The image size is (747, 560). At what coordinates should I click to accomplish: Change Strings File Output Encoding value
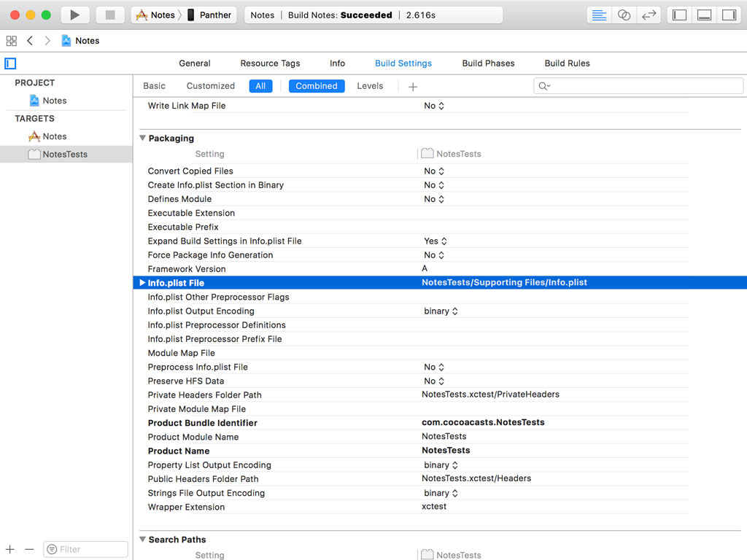(441, 493)
